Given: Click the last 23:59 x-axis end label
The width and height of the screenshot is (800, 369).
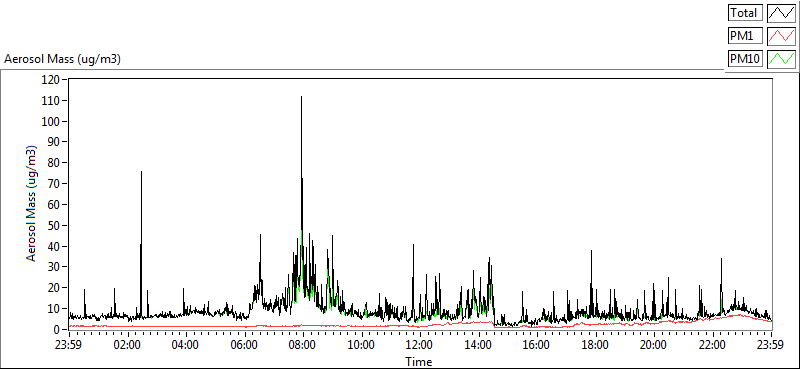Looking at the screenshot, I should coord(771,344).
